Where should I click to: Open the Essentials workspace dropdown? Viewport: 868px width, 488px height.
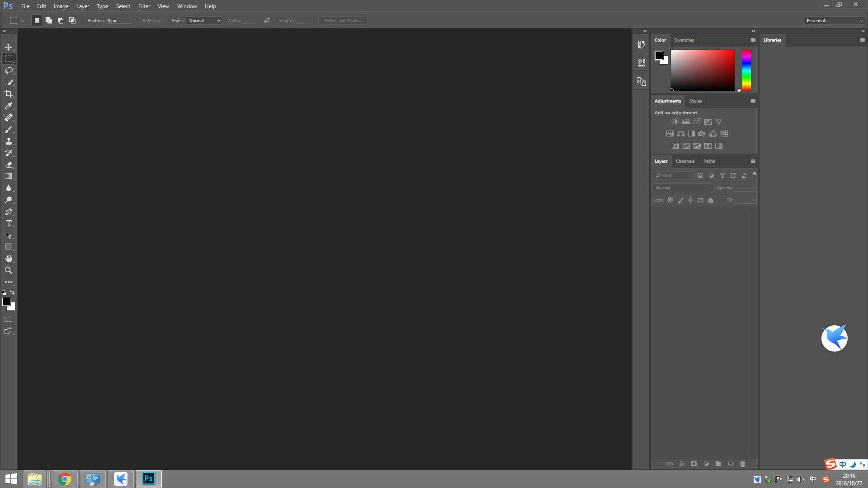[834, 20]
